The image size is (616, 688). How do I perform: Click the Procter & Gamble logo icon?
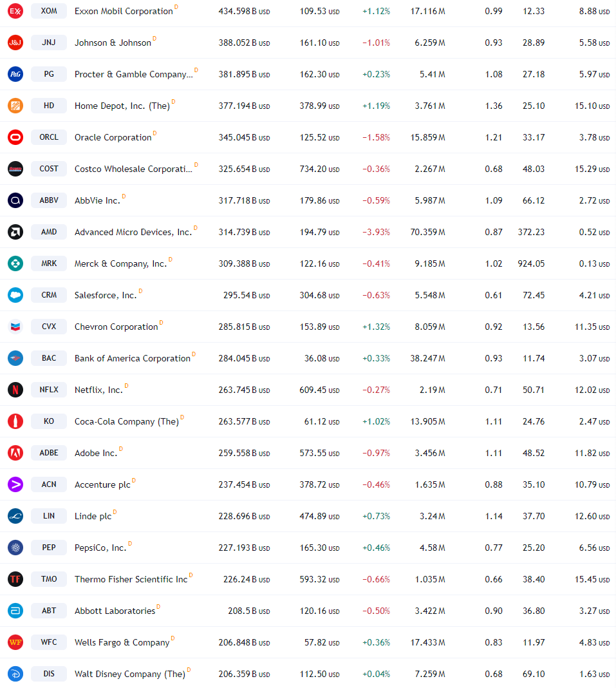tap(15, 74)
